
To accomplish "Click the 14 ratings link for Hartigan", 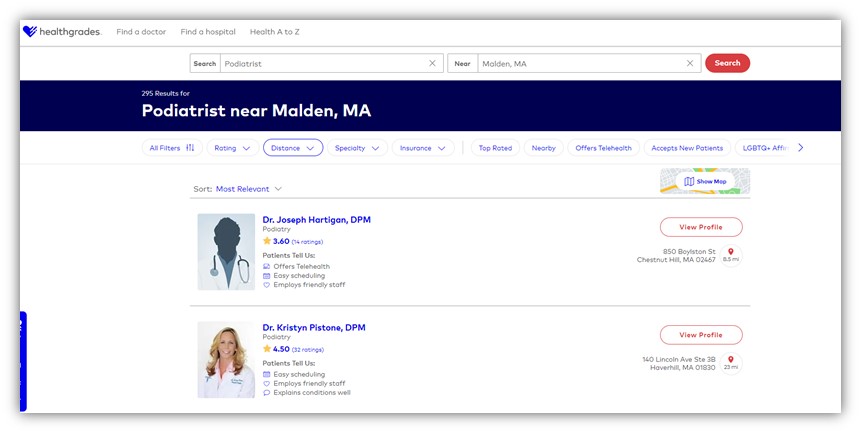I will (x=307, y=242).
